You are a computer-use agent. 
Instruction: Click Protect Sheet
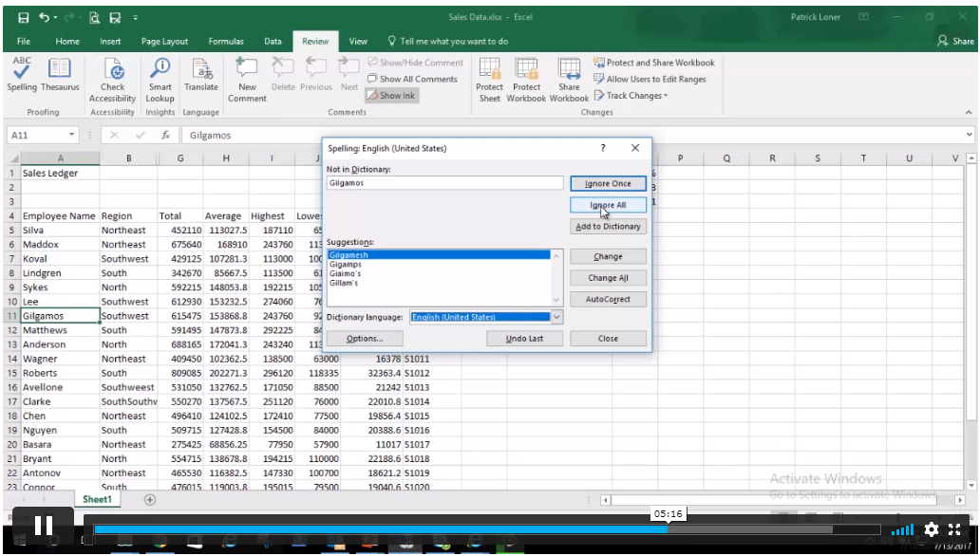point(489,80)
